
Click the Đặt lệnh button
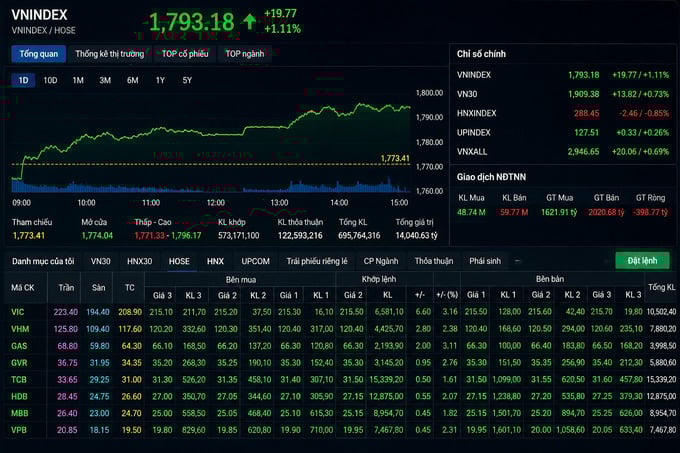point(642,261)
